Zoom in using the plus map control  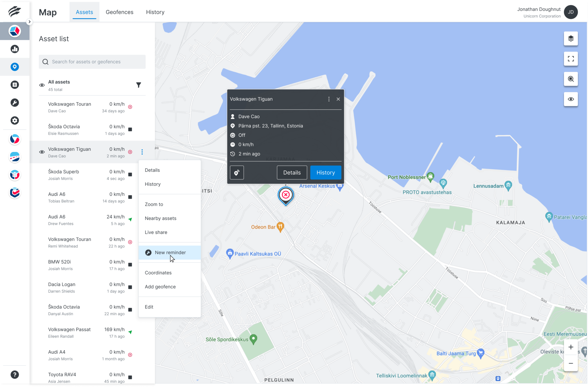571,347
